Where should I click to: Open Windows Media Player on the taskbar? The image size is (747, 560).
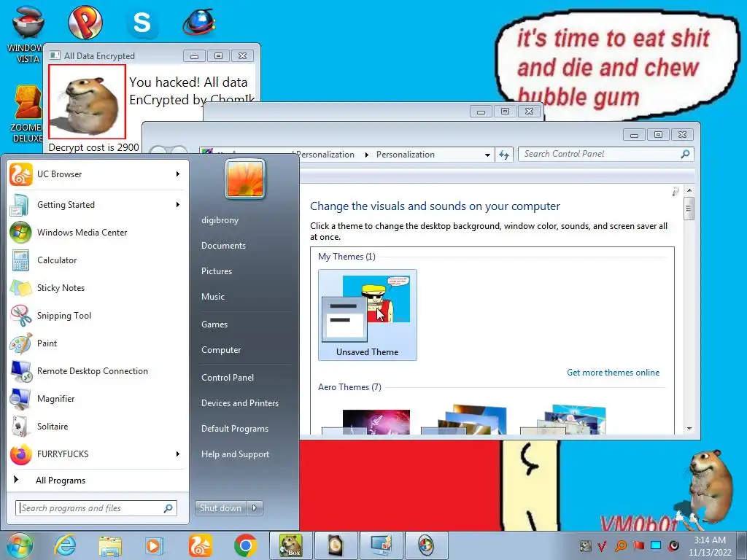pyautogui.click(x=155, y=545)
